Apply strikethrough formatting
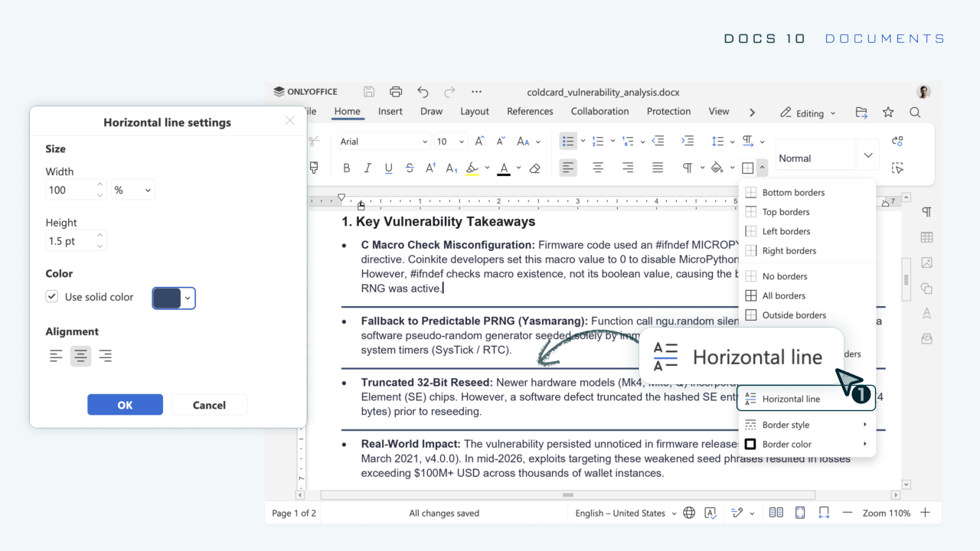 tap(410, 168)
